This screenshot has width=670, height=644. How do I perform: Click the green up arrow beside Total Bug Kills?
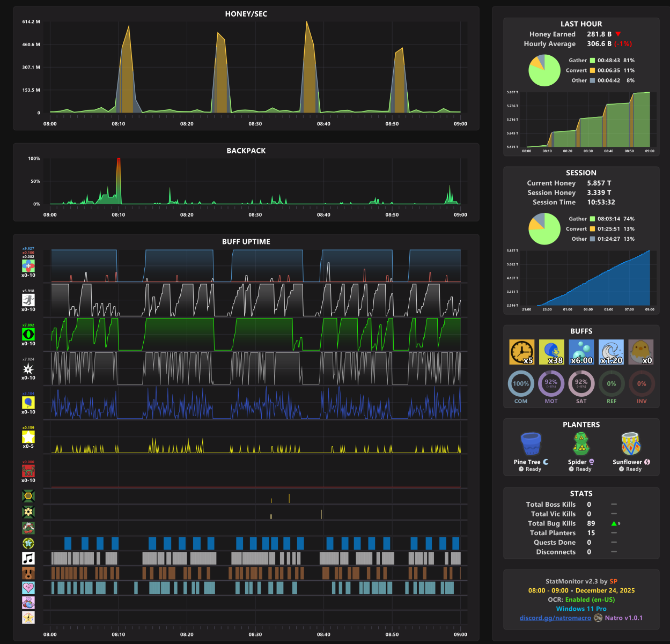pos(614,523)
